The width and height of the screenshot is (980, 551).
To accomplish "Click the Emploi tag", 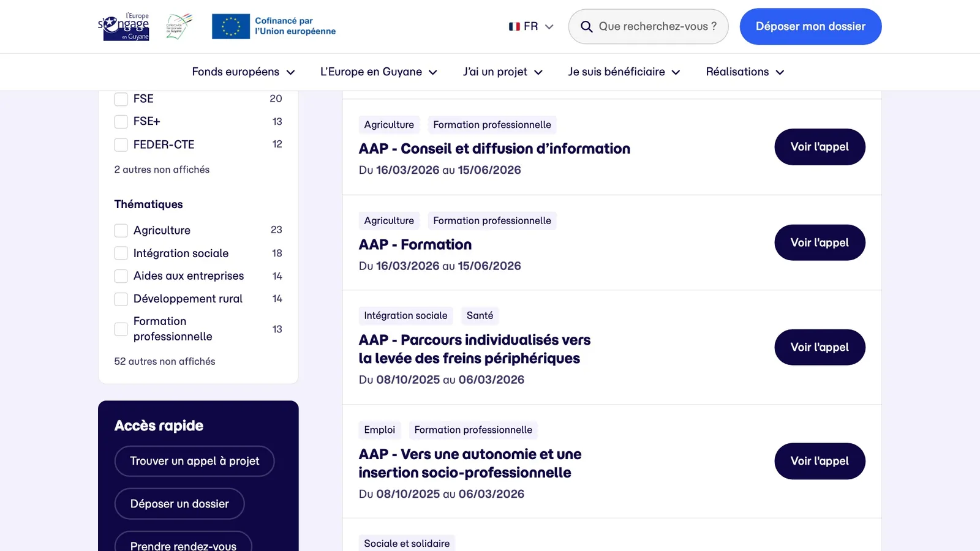I will point(379,430).
